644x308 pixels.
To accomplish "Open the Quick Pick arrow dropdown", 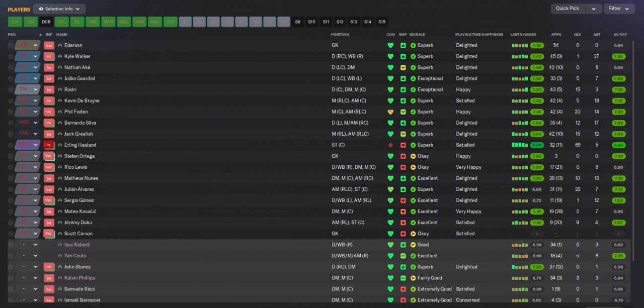I will click(594, 9).
